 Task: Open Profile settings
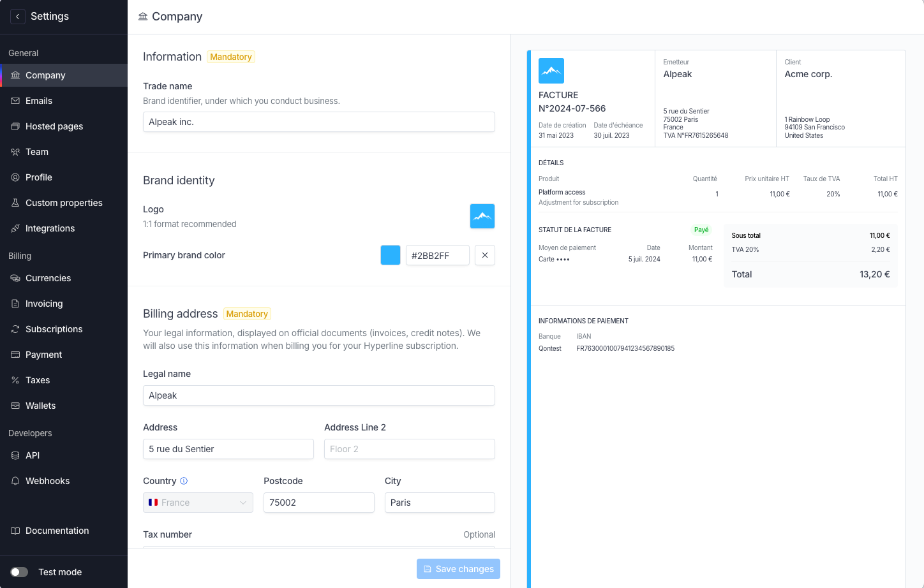click(x=64, y=177)
